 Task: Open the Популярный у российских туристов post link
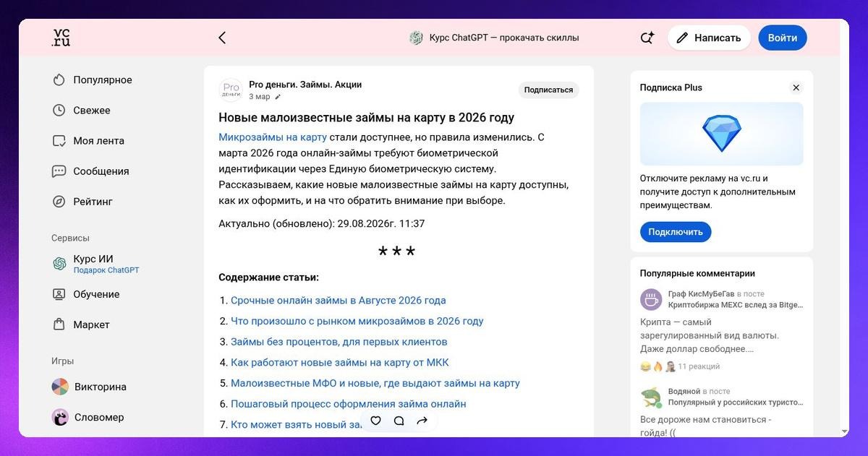(736, 403)
